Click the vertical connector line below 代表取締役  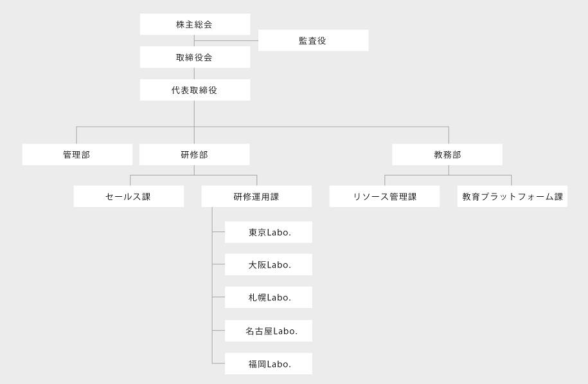pyautogui.click(x=195, y=113)
